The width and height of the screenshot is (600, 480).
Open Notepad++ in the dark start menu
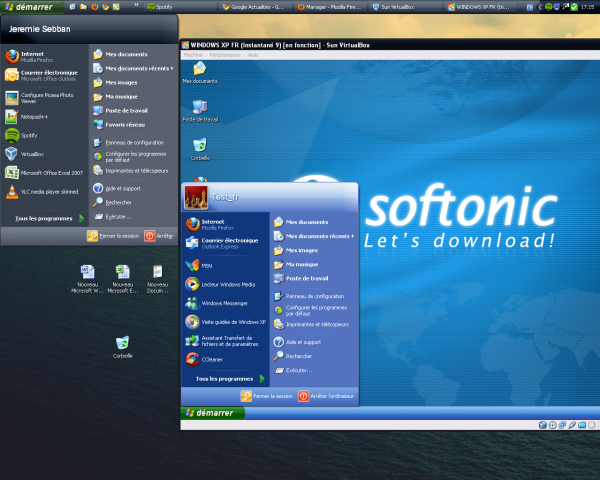(x=28, y=116)
